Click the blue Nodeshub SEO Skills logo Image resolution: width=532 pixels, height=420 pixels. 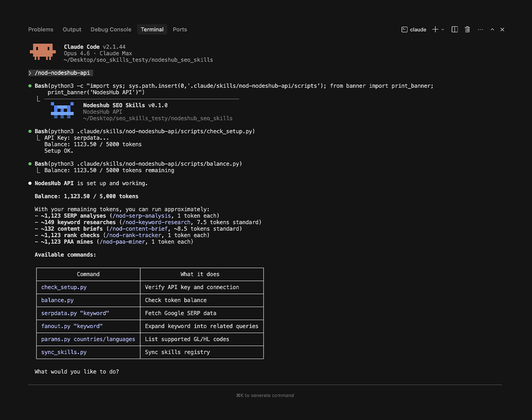pyautogui.click(x=62, y=110)
